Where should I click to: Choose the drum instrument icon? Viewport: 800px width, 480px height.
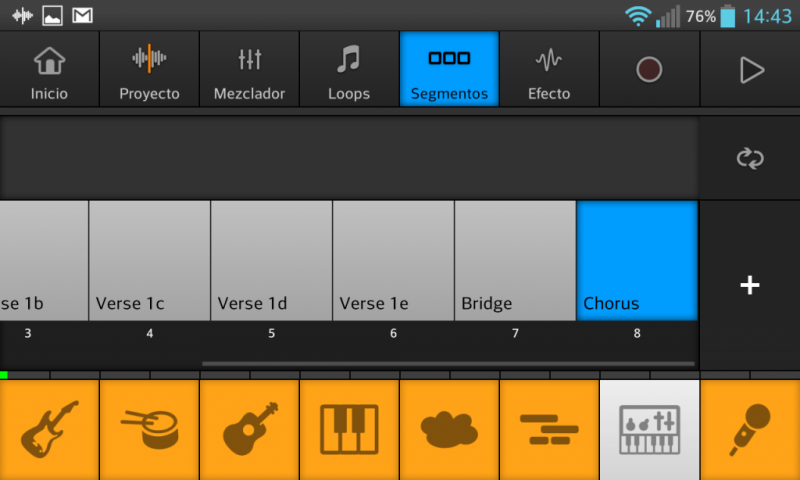(x=149, y=429)
